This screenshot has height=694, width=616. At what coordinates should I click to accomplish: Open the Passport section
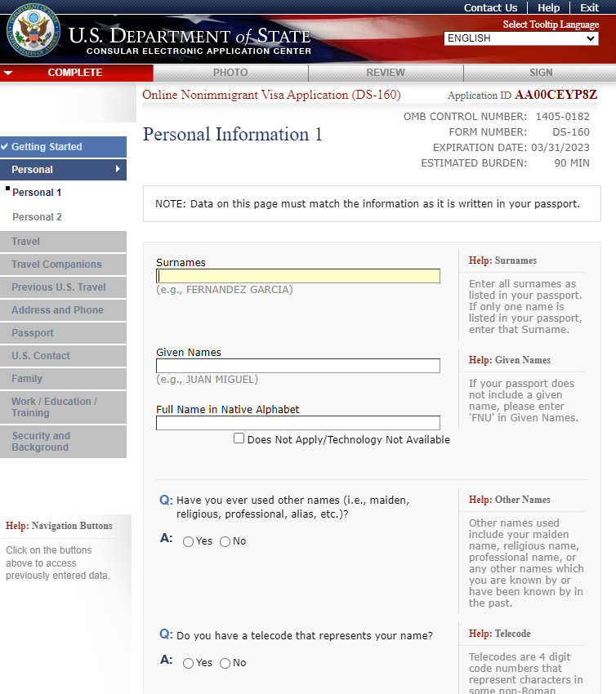click(63, 333)
